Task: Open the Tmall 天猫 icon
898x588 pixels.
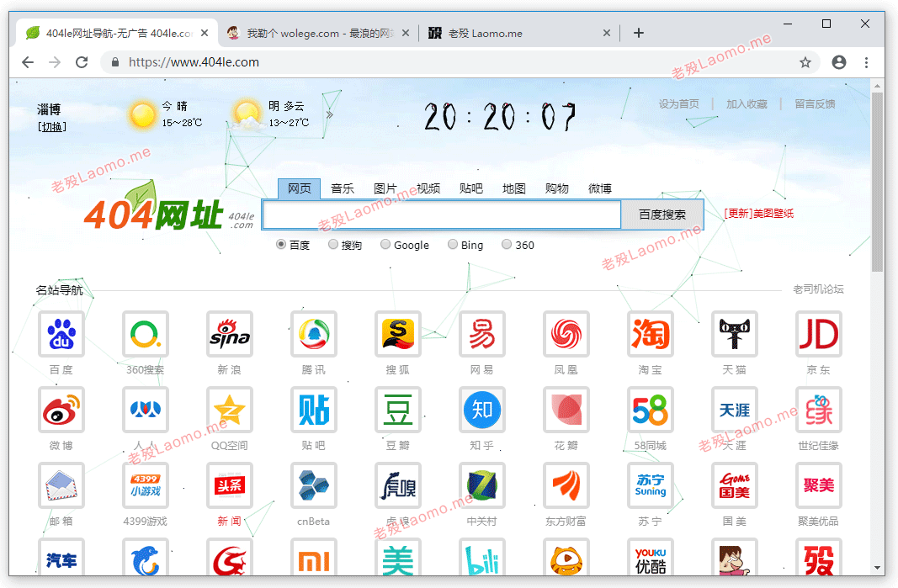Action: (x=735, y=334)
